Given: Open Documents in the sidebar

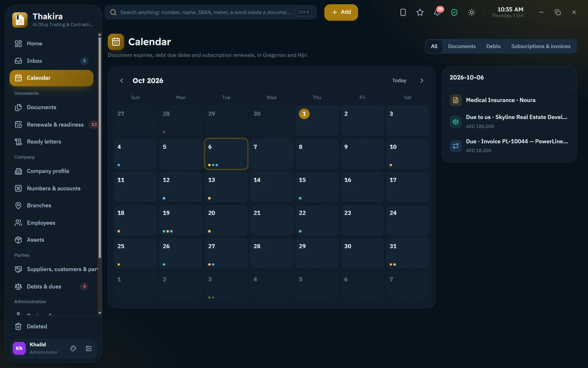Looking at the screenshot, I should click(x=51, y=107).
